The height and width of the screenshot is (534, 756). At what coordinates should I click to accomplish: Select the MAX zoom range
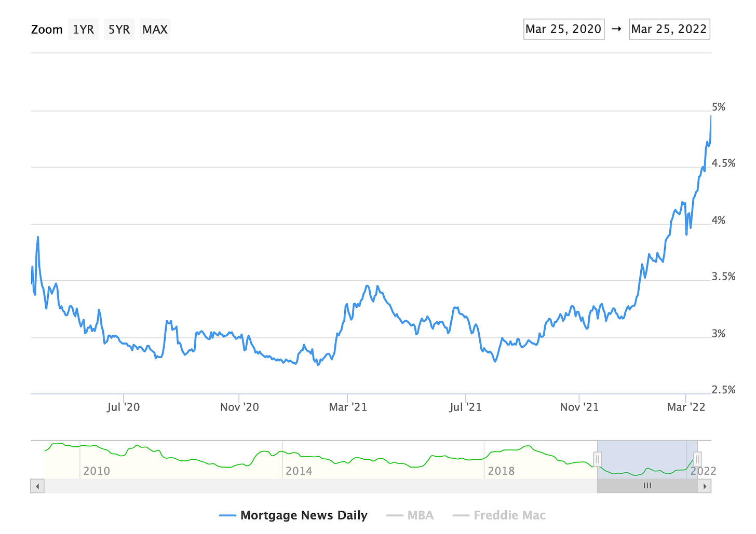155,30
